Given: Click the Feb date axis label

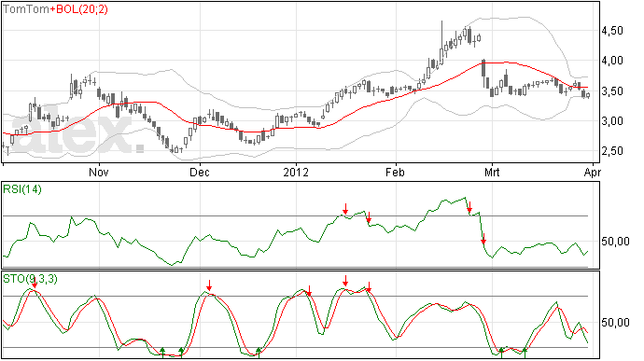Looking at the screenshot, I should pos(395,172).
